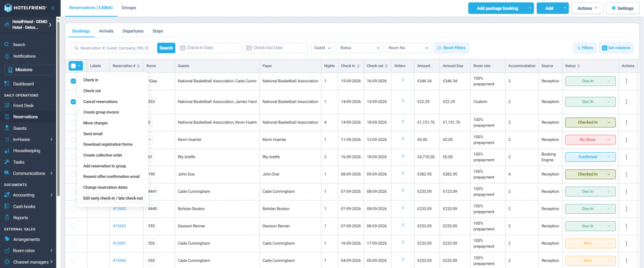Uncheck the James Hard row checkbox
This screenshot has height=268, width=644.
coord(73,102)
